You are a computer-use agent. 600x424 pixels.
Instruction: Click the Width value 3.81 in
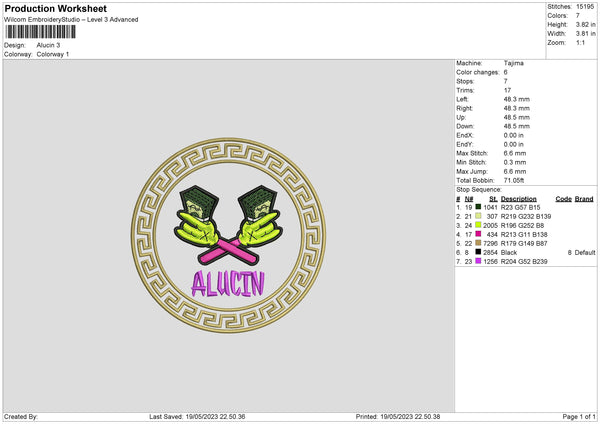586,34
